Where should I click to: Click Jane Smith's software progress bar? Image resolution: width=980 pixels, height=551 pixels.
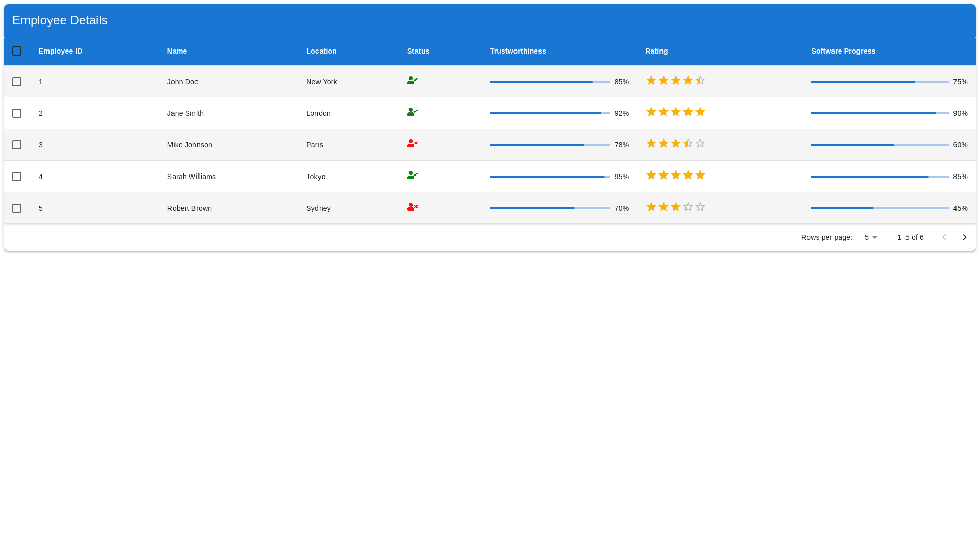[x=879, y=113]
